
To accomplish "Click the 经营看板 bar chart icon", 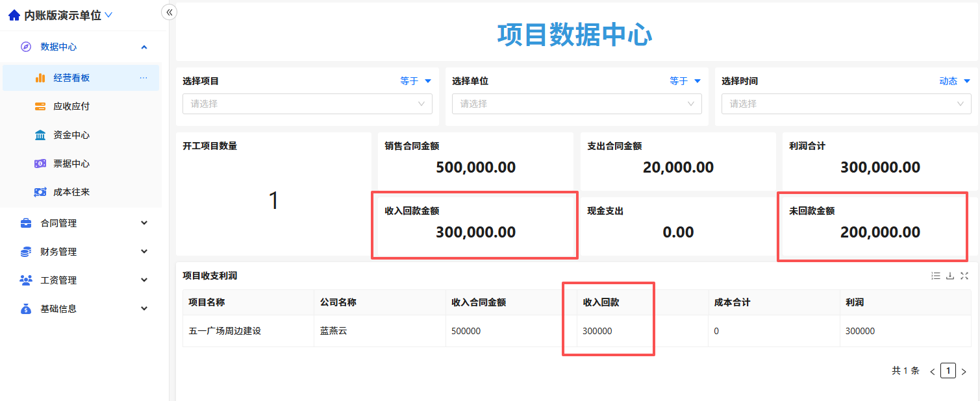I will coord(40,78).
